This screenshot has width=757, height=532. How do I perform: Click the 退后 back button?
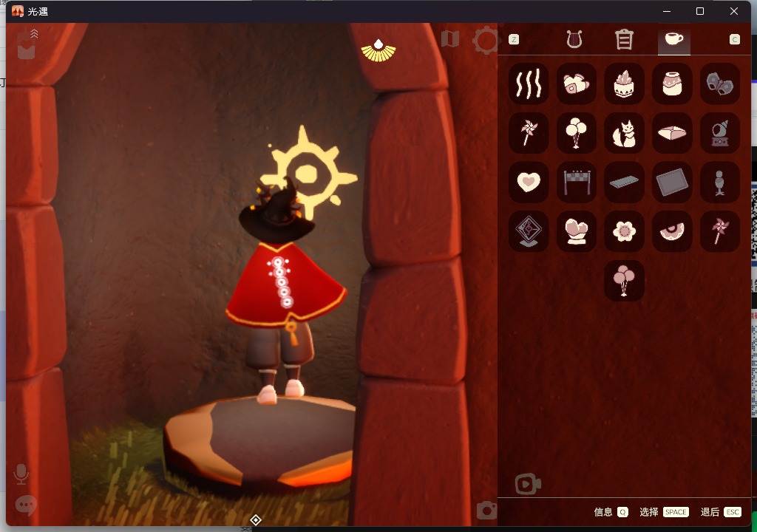coord(721,512)
